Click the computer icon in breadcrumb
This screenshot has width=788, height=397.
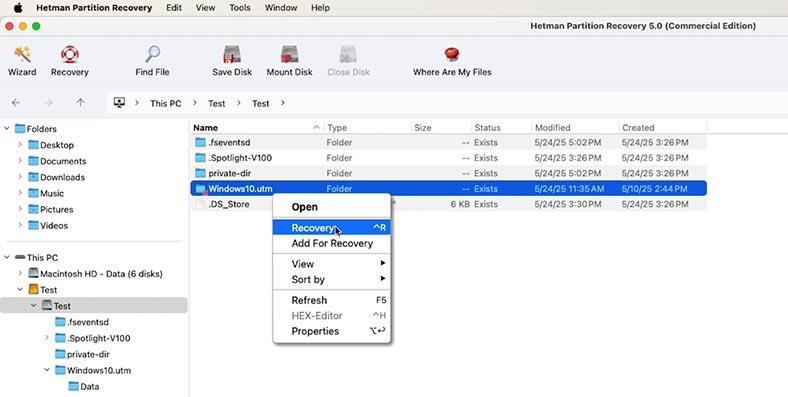tap(119, 103)
